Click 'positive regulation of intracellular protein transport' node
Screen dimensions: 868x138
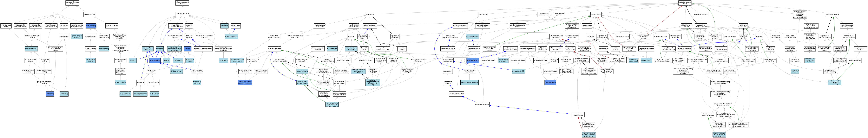click(332, 105)
